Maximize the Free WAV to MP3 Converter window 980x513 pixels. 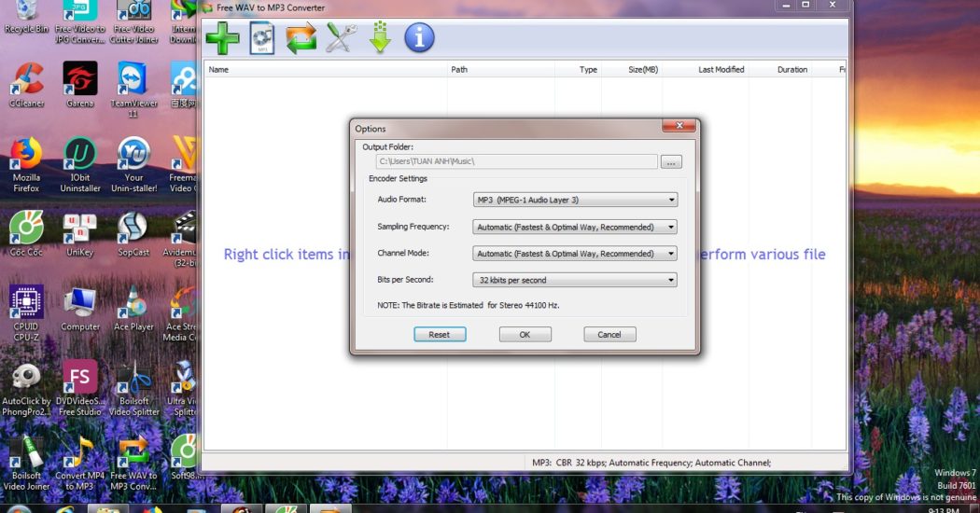click(805, 5)
